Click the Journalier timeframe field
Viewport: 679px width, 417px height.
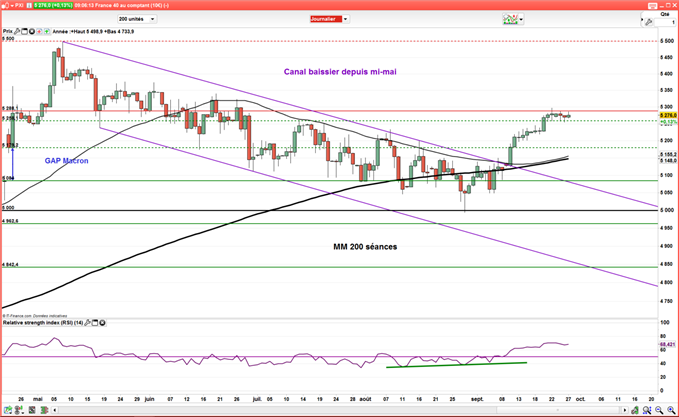326,19
